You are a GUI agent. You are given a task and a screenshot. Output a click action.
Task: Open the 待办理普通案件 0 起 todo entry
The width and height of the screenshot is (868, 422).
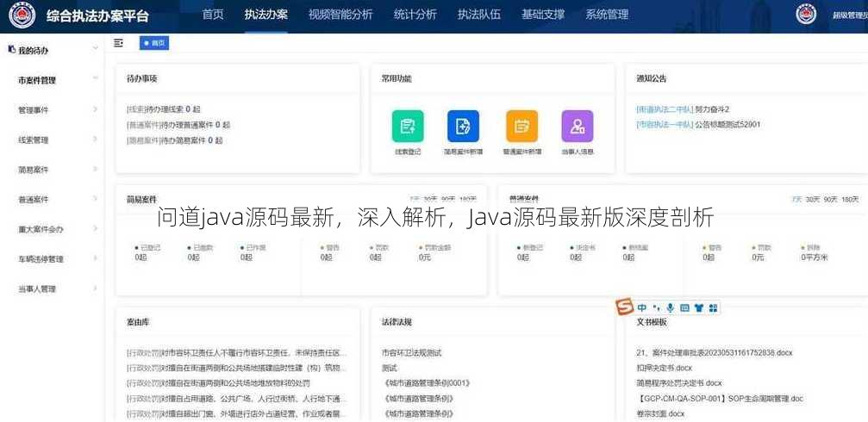click(178, 125)
